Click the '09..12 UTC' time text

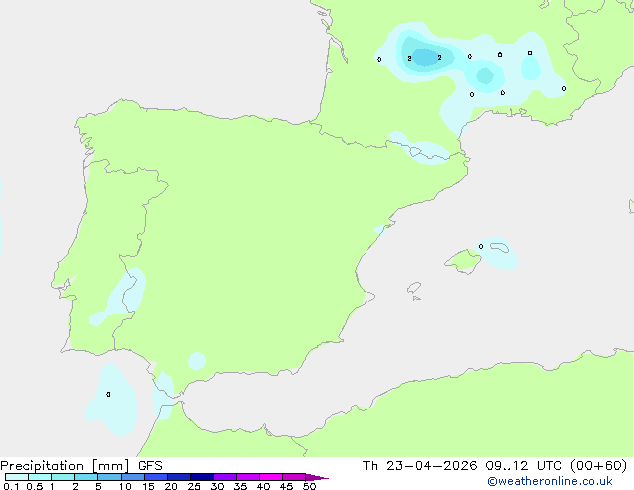(x=525, y=466)
